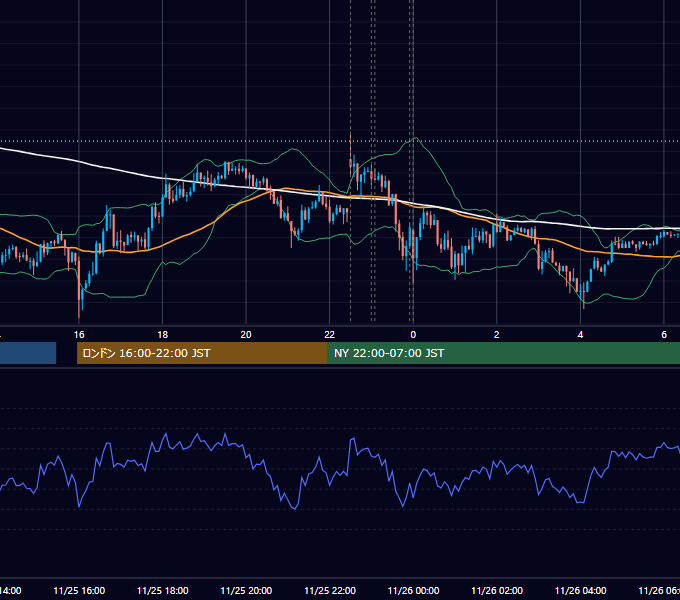Click the 11/26 02:00 date label
The width and height of the screenshot is (680, 600).
coord(497,590)
